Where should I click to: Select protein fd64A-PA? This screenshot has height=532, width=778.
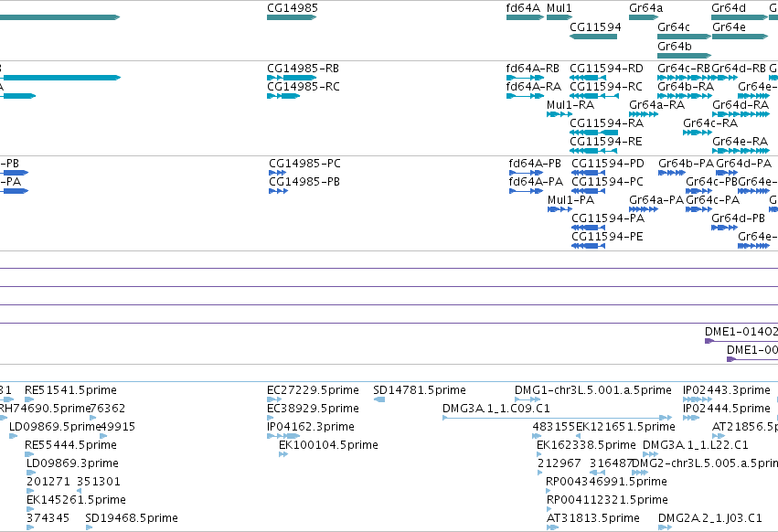click(x=526, y=191)
